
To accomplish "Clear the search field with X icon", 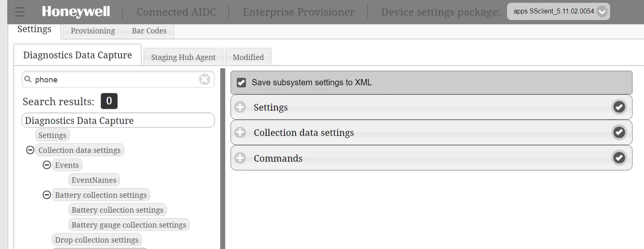I will coord(205,79).
